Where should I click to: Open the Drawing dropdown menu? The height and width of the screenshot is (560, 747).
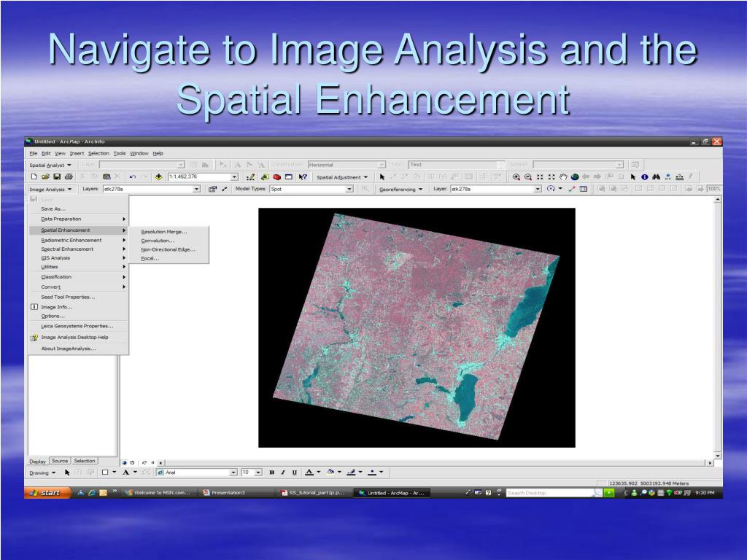(42, 472)
